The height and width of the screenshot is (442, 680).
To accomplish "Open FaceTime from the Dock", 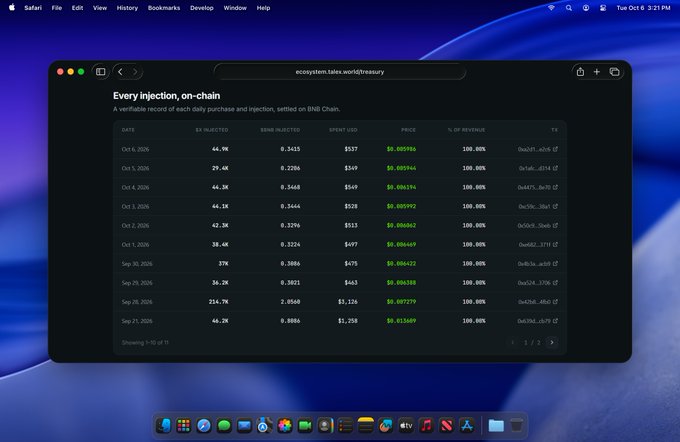I will (305, 426).
